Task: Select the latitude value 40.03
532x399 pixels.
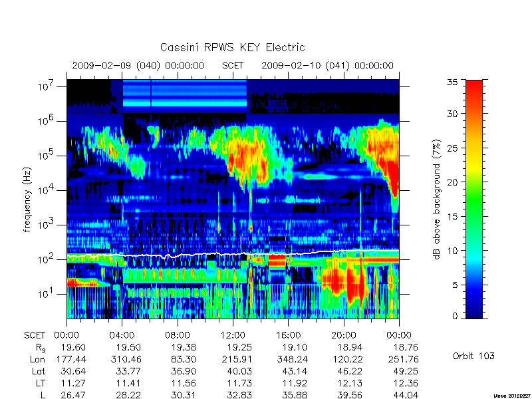Action: point(239,371)
